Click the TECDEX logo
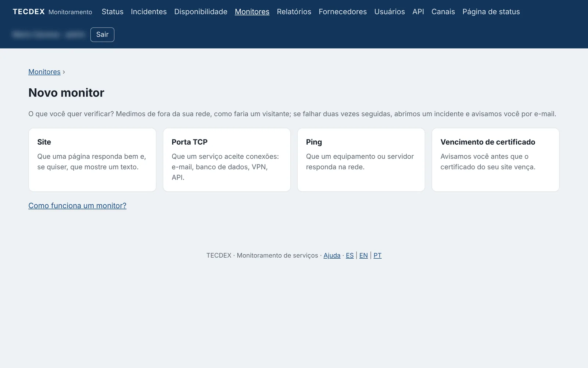 tap(29, 12)
